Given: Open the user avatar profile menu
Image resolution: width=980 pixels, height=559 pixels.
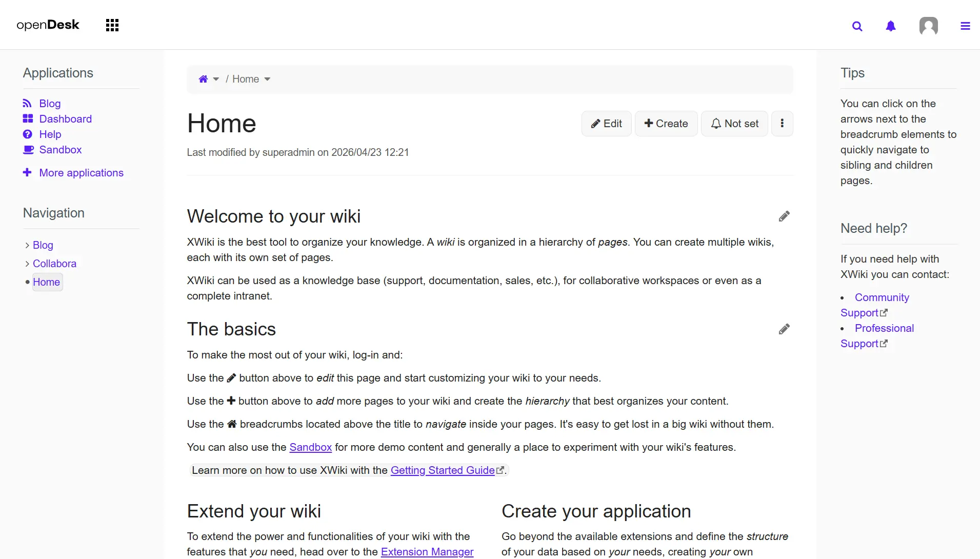Looking at the screenshot, I should tap(929, 26).
